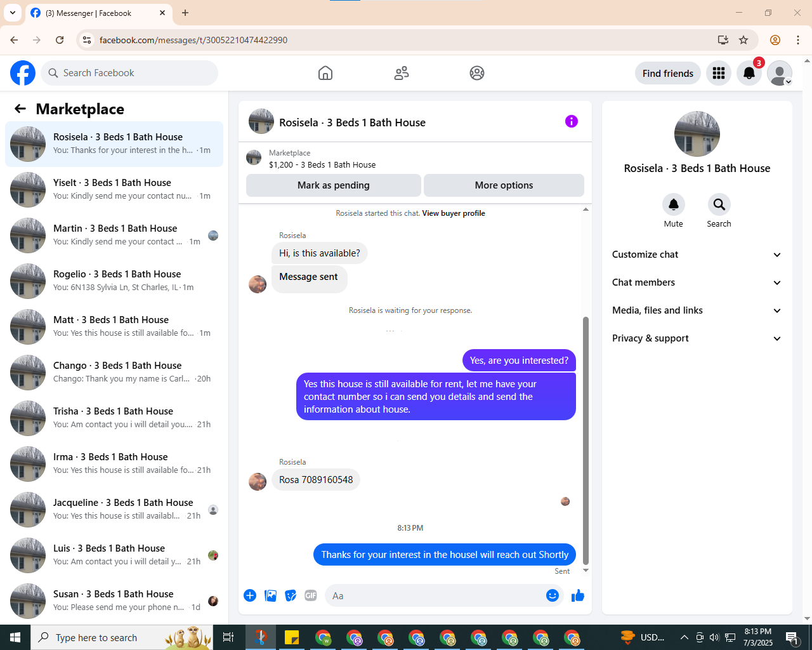
Task: Choose a sticker icon in composer
Action: 291,595
